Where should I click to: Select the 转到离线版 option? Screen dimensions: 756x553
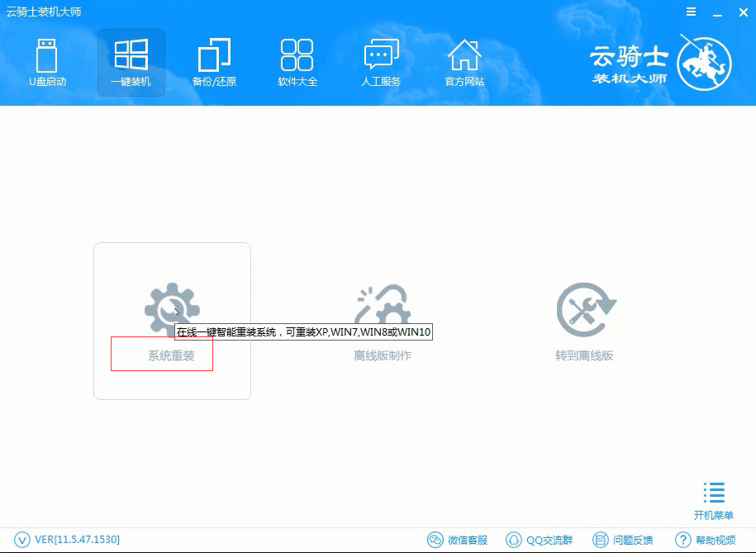click(x=584, y=324)
